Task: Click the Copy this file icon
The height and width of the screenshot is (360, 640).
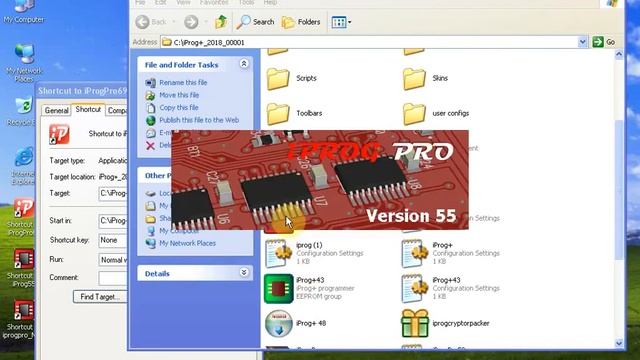Action: [151, 108]
